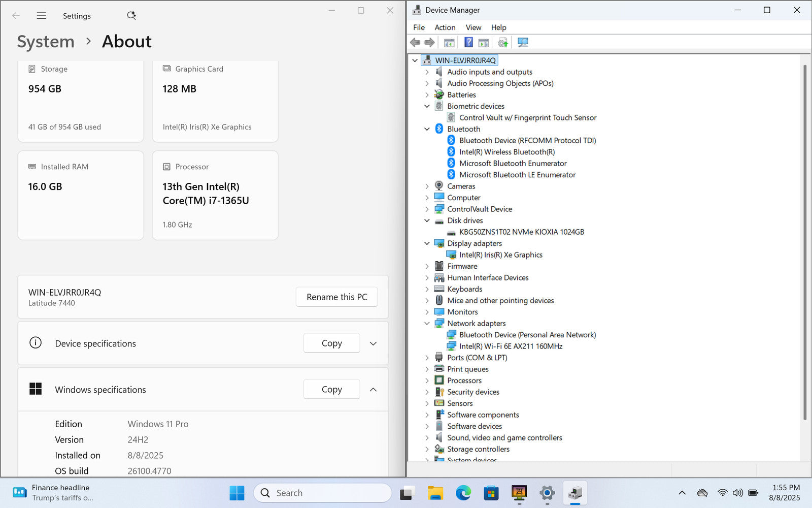Launch Microsoft Edge from the taskbar
The image size is (812, 508).
coord(463,493)
